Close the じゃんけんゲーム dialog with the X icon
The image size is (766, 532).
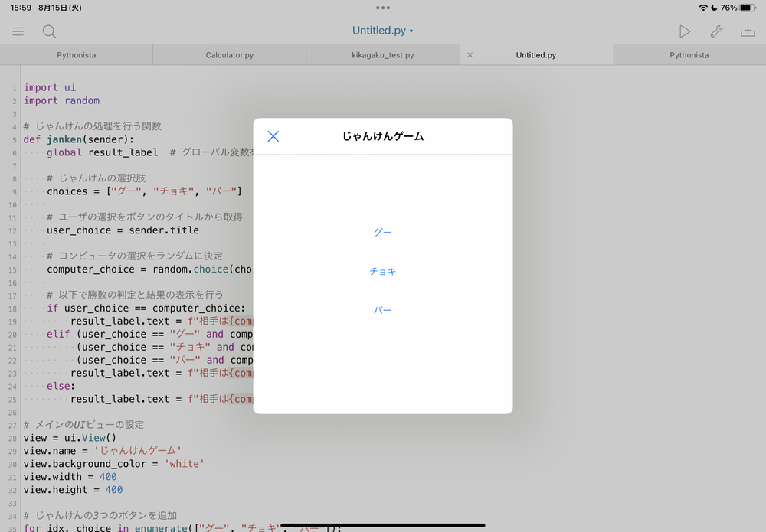[x=273, y=135]
